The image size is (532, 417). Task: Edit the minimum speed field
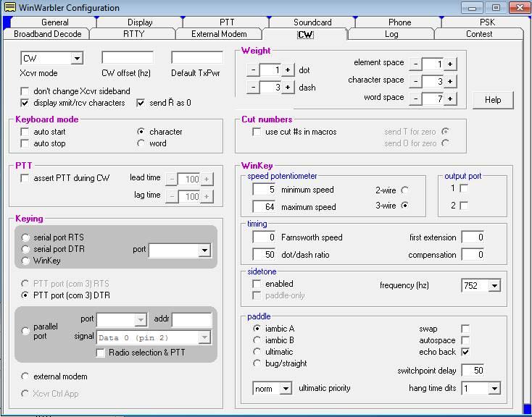coord(264,189)
